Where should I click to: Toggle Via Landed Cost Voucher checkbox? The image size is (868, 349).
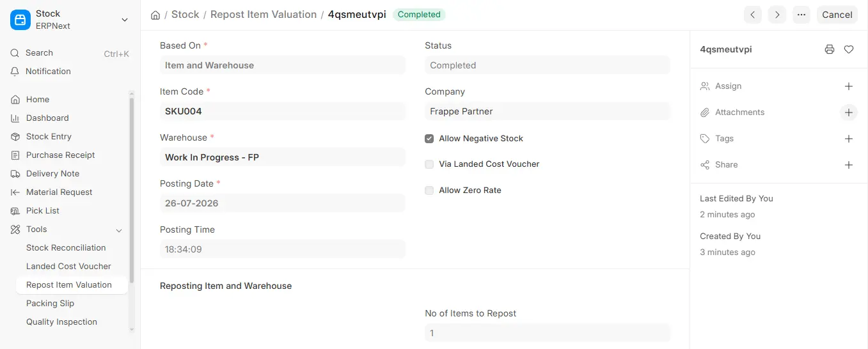tap(429, 164)
